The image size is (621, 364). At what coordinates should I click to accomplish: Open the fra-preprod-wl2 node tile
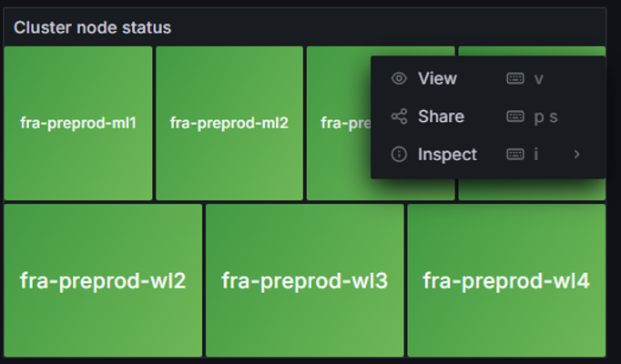point(103,280)
